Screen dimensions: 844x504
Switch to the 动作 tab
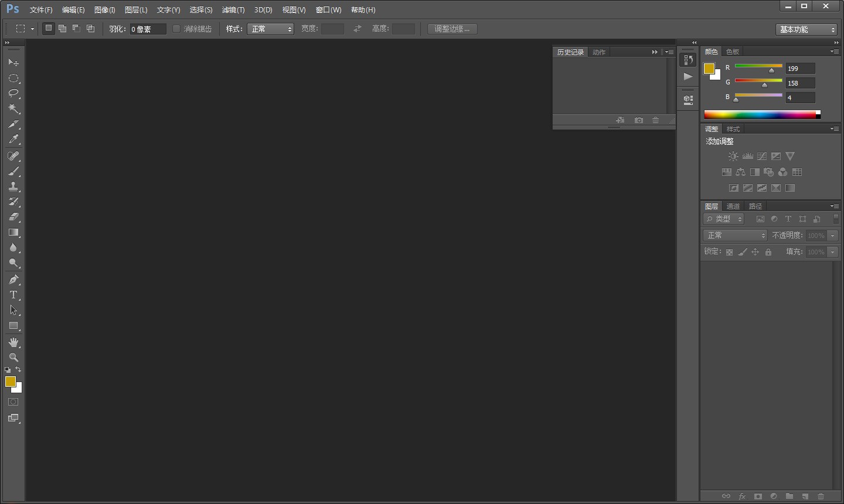pos(599,52)
